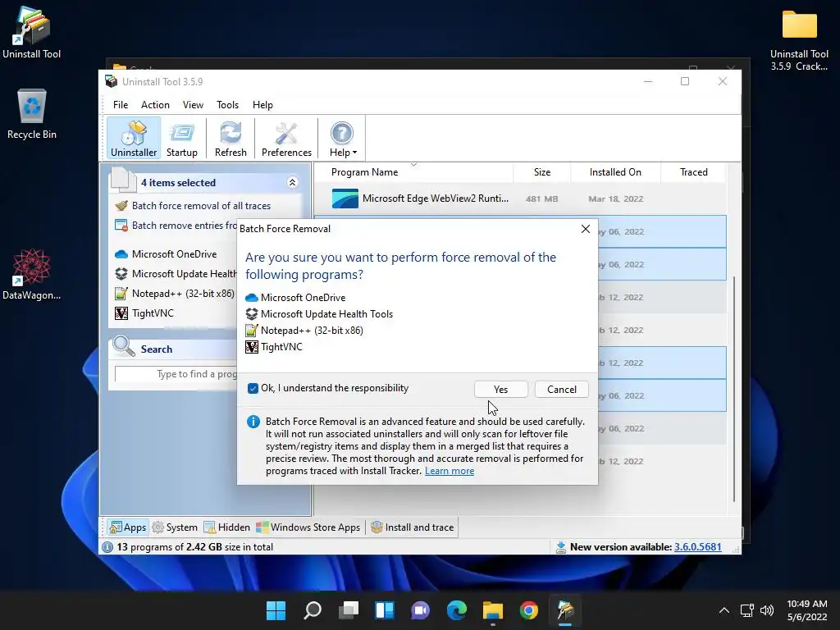Screen dimensions: 840x630
Task: Untick 'Ok, I understand the responsibility' checkbox
Action: pyautogui.click(x=253, y=388)
